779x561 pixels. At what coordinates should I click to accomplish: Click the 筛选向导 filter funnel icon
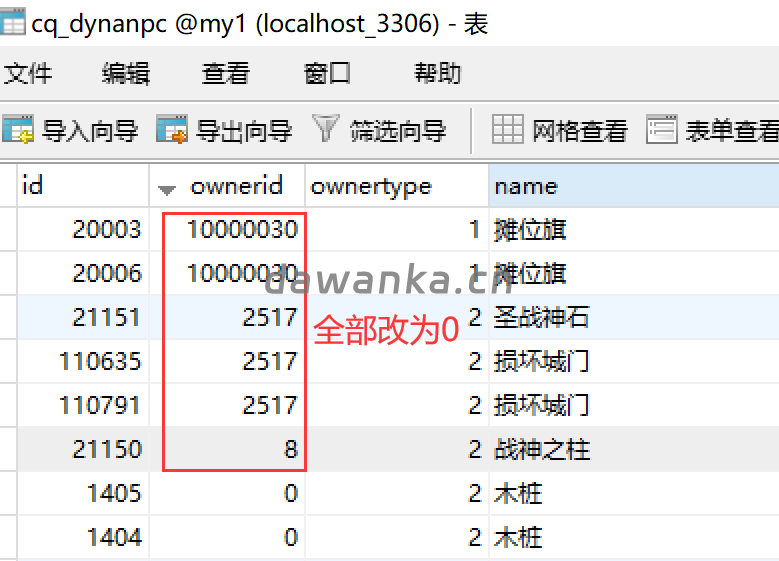click(x=325, y=128)
